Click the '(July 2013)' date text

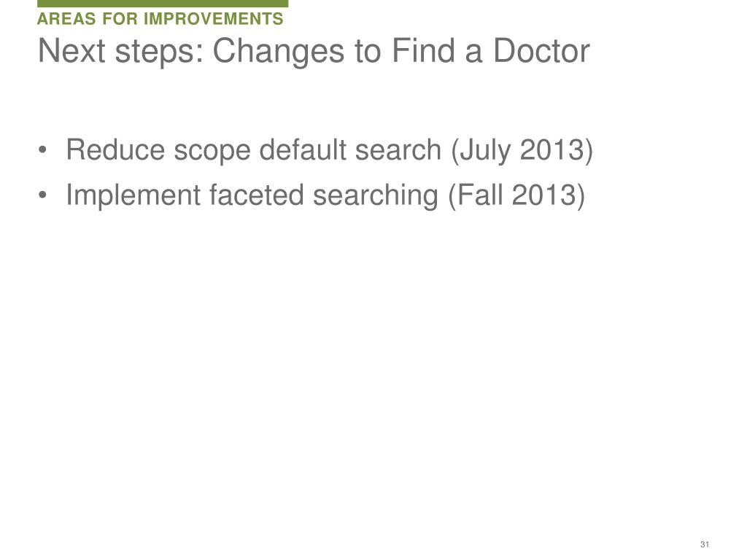click(522, 151)
